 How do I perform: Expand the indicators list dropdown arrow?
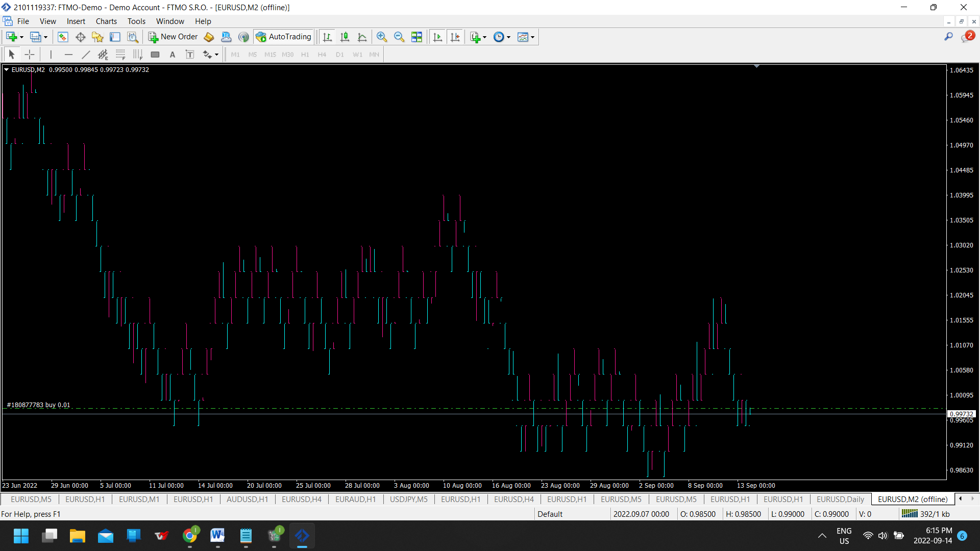[x=484, y=37]
